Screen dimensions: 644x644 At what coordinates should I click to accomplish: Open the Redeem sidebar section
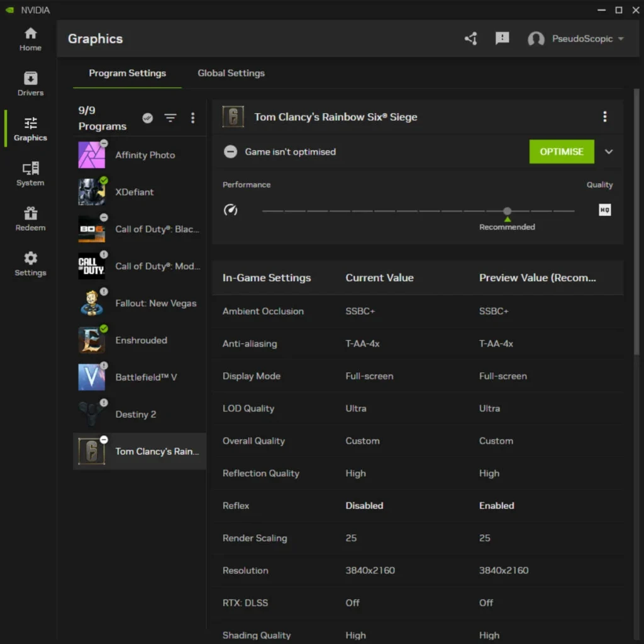tap(30, 219)
